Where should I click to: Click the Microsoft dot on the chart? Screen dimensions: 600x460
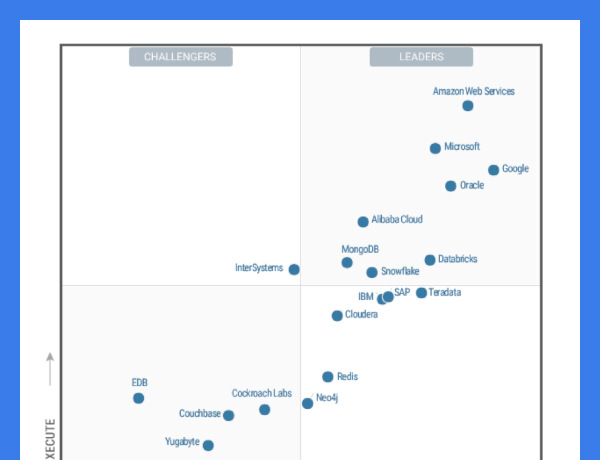435,148
